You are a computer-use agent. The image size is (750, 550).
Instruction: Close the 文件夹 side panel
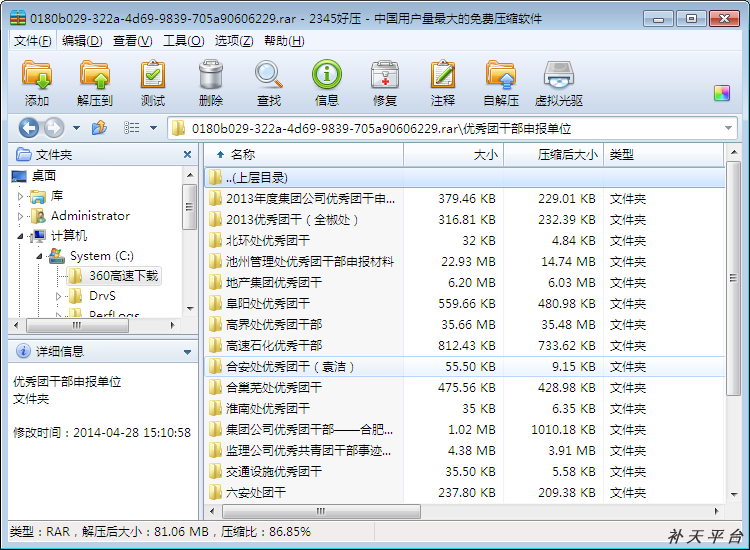point(187,154)
